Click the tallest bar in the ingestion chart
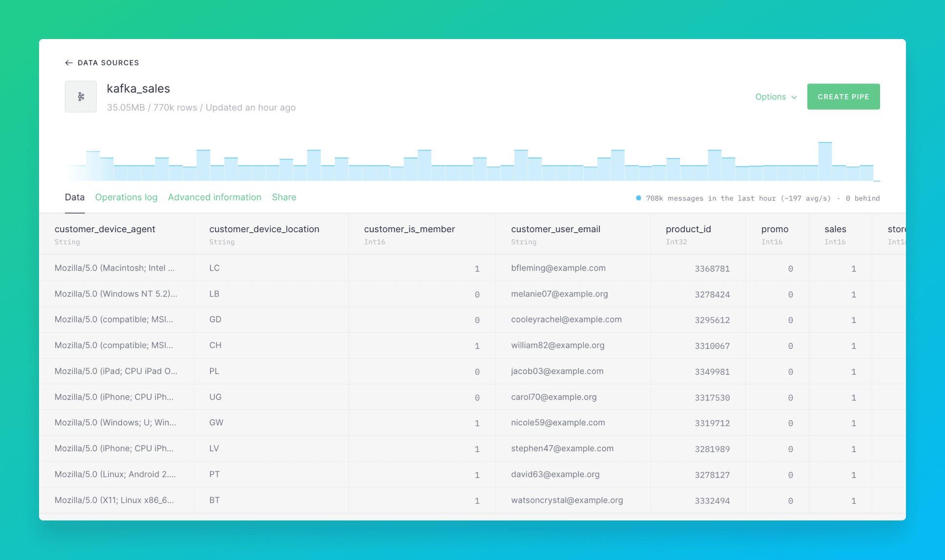The width and height of the screenshot is (945, 560). (x=825, y=161)
